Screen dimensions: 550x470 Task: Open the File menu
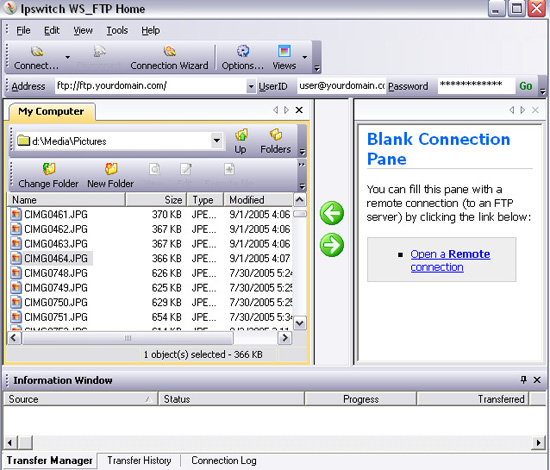click(x=23, y=31)
